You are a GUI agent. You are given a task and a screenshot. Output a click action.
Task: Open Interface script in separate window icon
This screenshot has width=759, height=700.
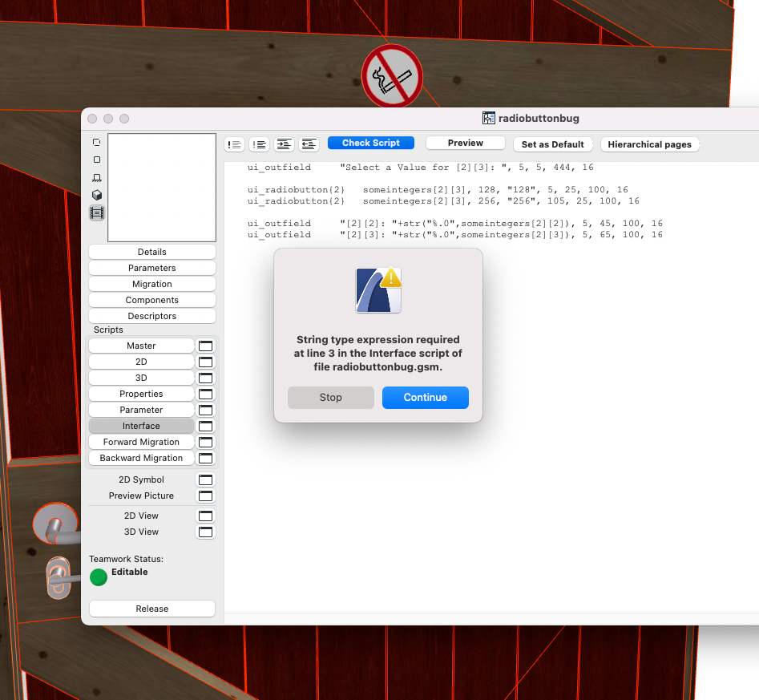206,426
